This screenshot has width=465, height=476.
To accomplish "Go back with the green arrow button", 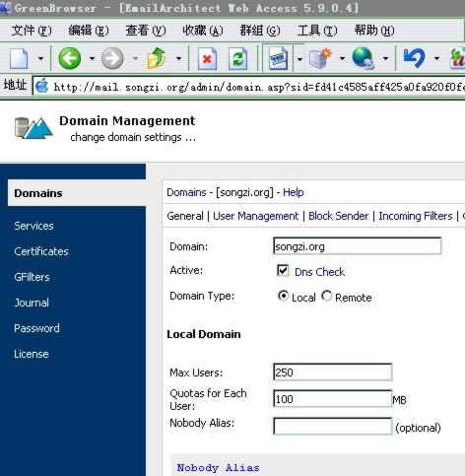I will (x=70, y=58).
